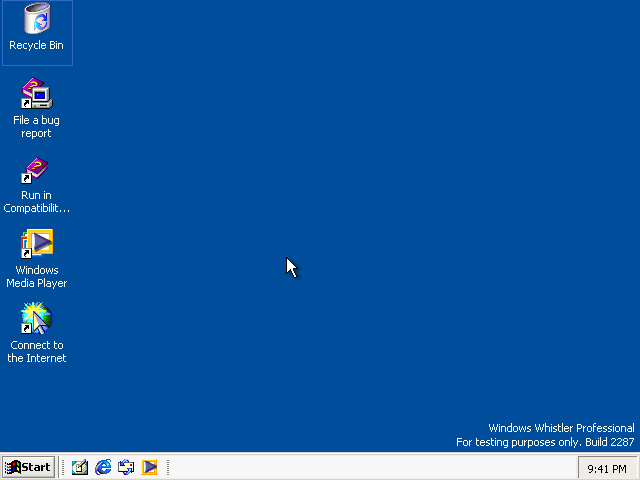Launch Windows Media Player from Quick Launch
Image resolution: width=640 pixels, height=480 pixels.
coord(149,467)
